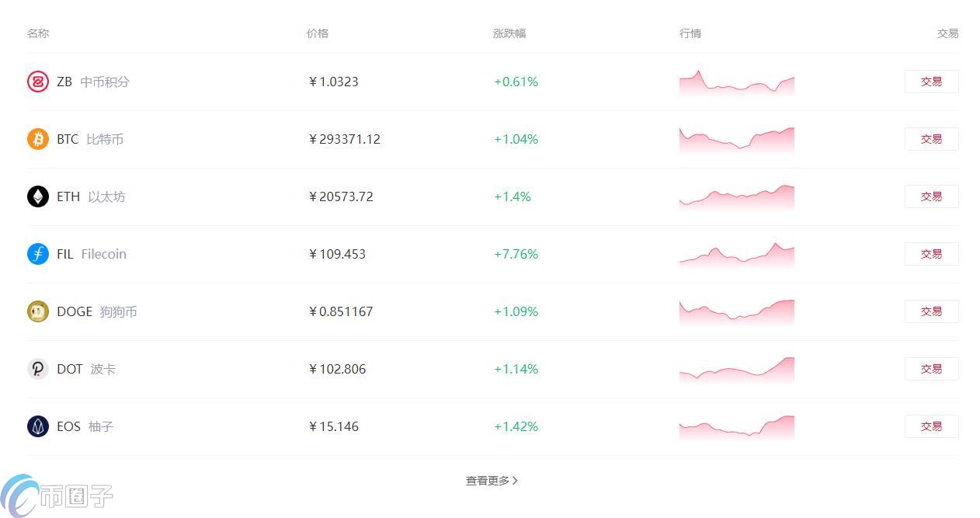Sort by 价格 column header
This screenshot has height=518, width=980.
[x=318, y=33]
